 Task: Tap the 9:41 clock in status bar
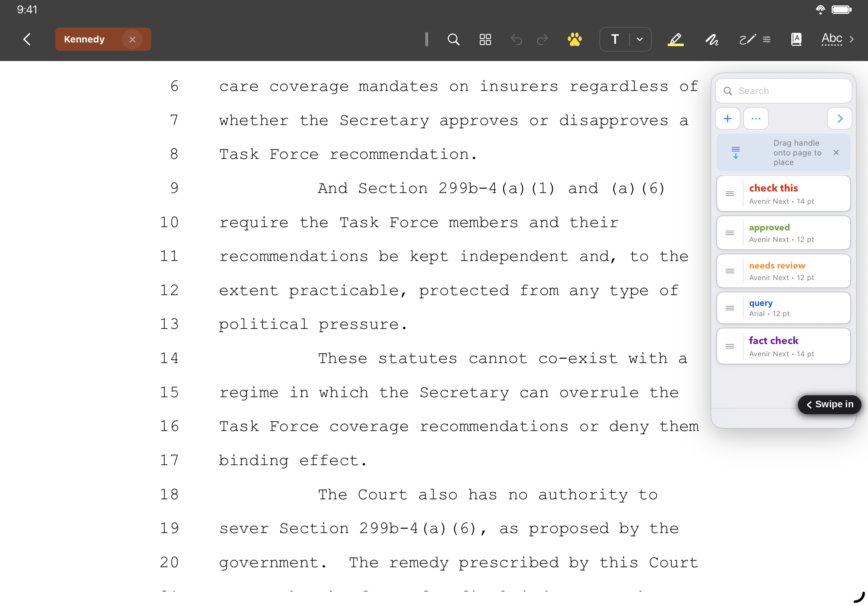27,9
